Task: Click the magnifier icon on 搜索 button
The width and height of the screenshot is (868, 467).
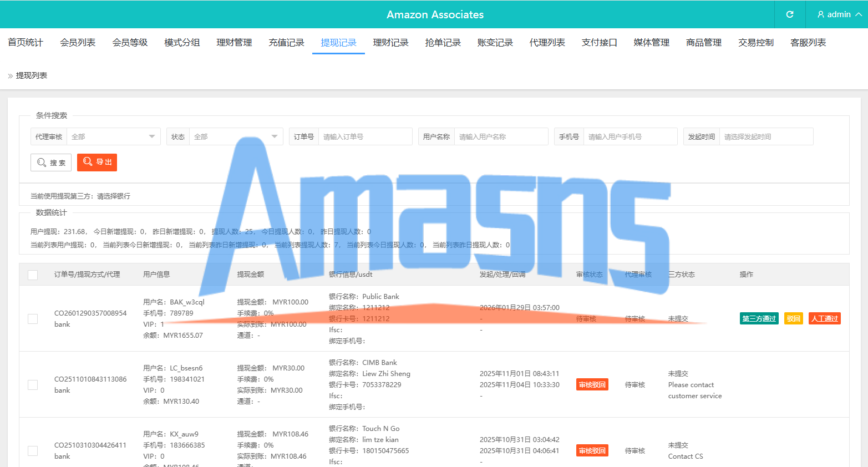Action: pyautogui.click(x=42, y=163)
